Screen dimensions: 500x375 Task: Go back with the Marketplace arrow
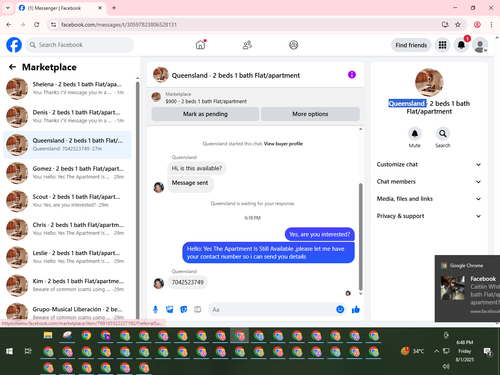(12, 67)
